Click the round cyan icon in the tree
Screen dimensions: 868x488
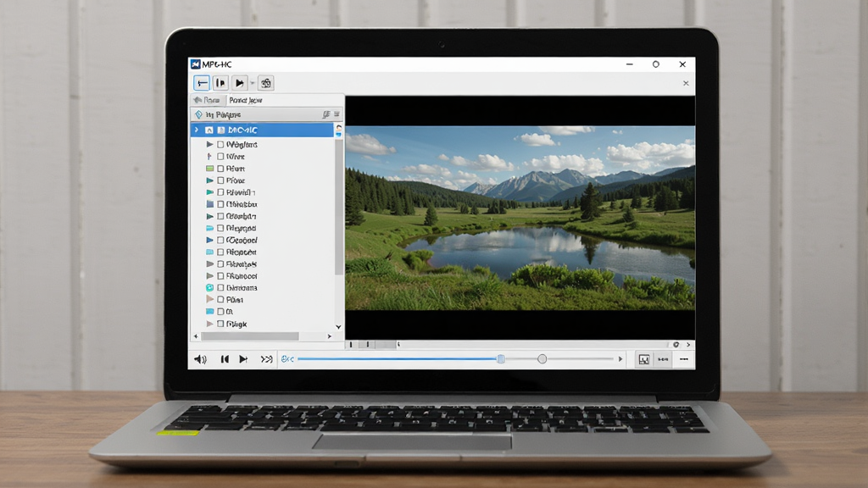(x=210, y=288)
